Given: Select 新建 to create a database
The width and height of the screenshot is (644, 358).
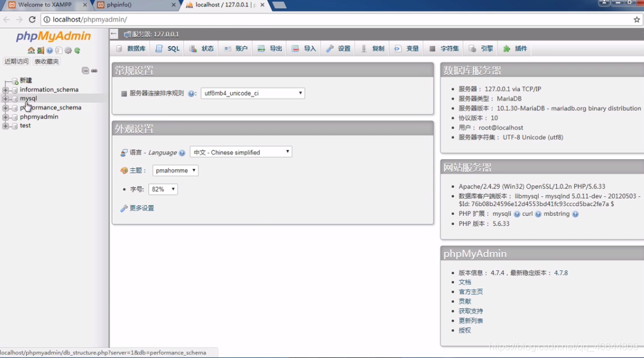Looking at the screenshot, I should (26, 80).
